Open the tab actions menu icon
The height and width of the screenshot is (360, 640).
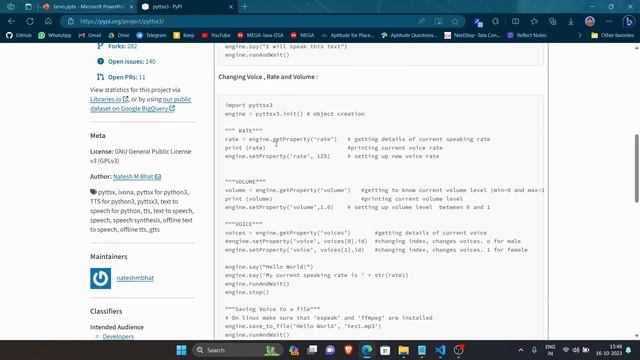[x=28, y=7]
